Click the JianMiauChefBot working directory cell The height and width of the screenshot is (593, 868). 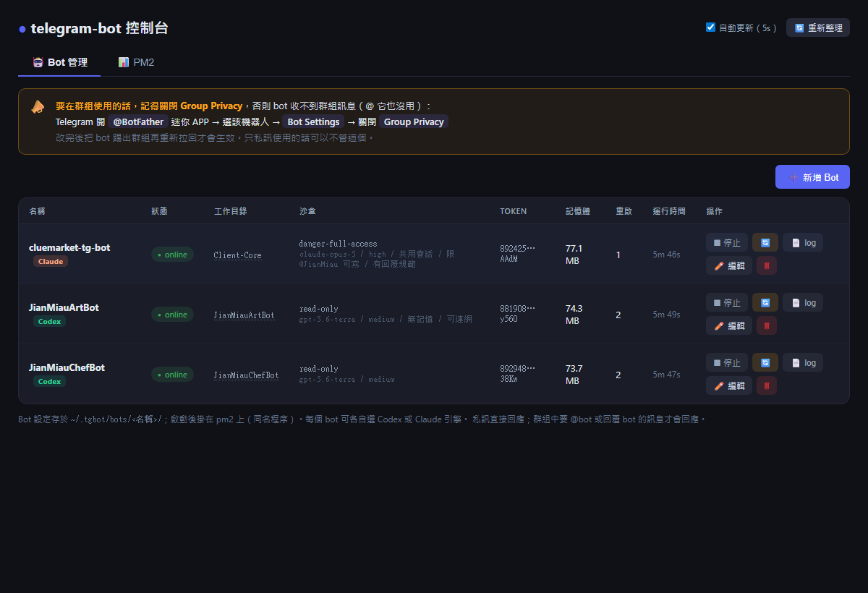247,375
